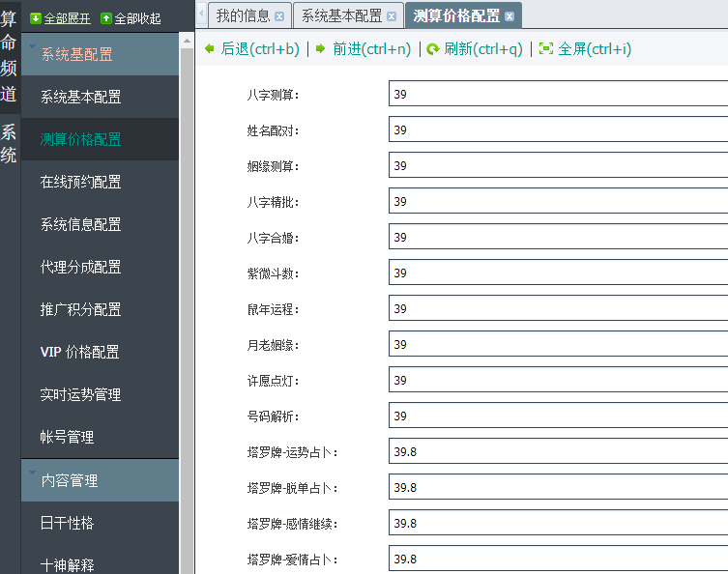Screen dimensions: 728x574
Task: Click the 塔罗牌-运势占卜 price field
Action: click(x=558, y=450)
